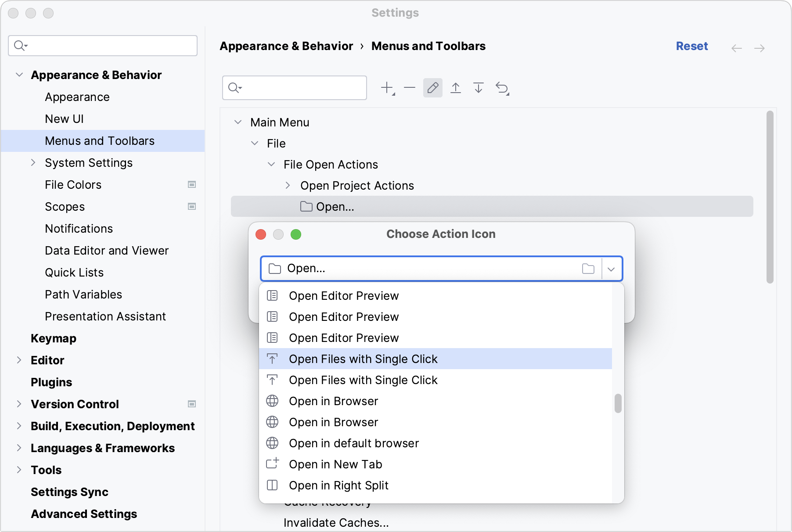Viewport: 792px width, 532px height.
Task: Click the Move Down arrow icon
Action: click(479, 88)
